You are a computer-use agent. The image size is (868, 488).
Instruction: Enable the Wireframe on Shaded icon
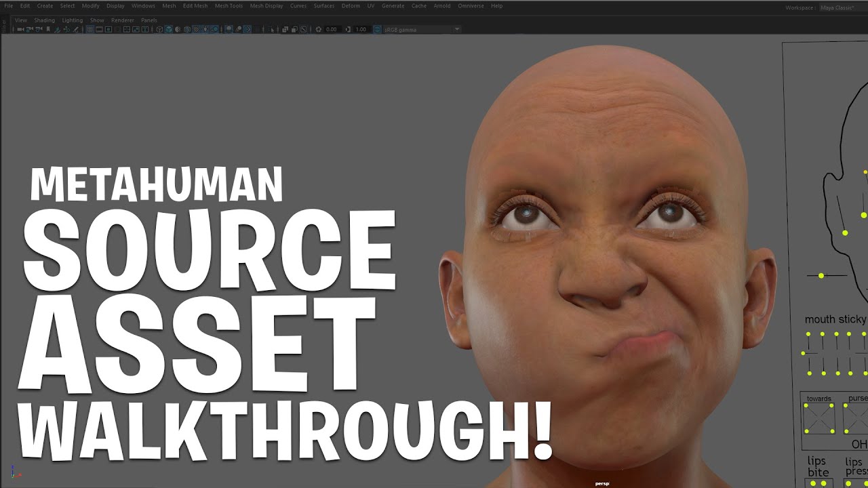coord(187,29)
